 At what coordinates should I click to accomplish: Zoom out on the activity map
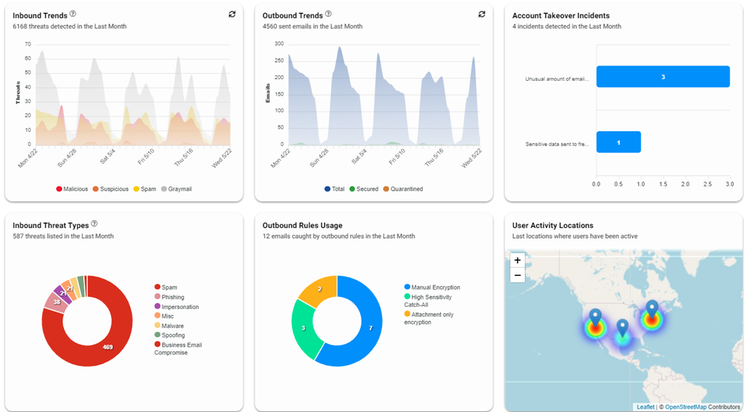point(517,275)
